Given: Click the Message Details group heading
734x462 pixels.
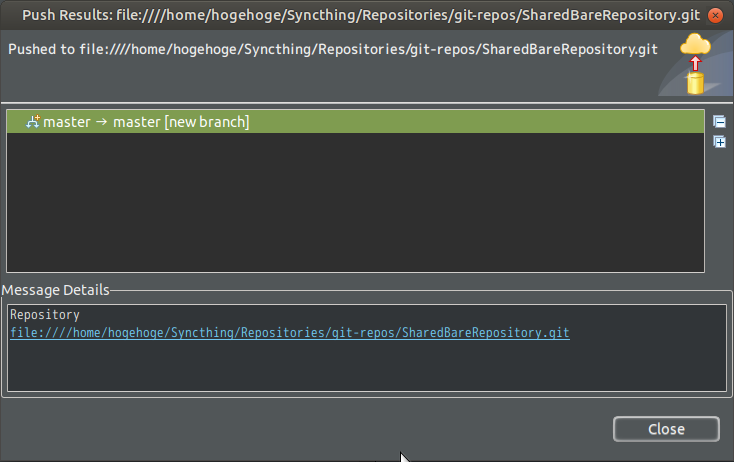Looking at the screenshot, I should pos(56,290).
